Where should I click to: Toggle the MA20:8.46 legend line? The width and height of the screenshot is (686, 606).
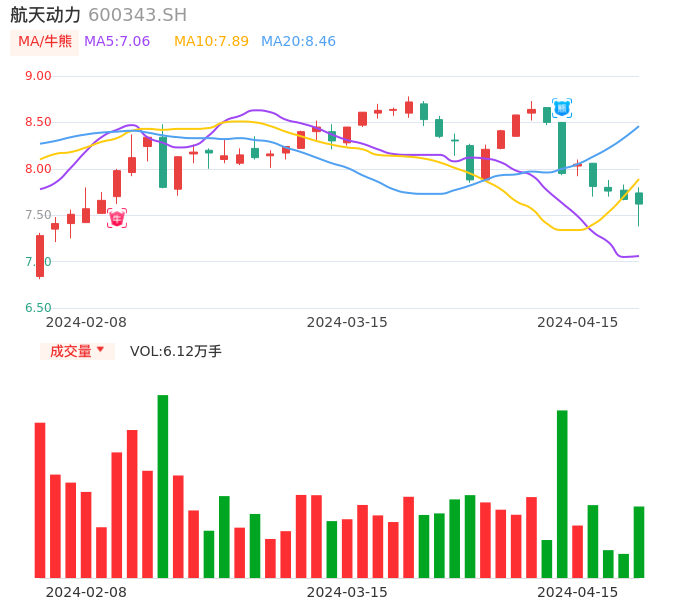point(298,42)
